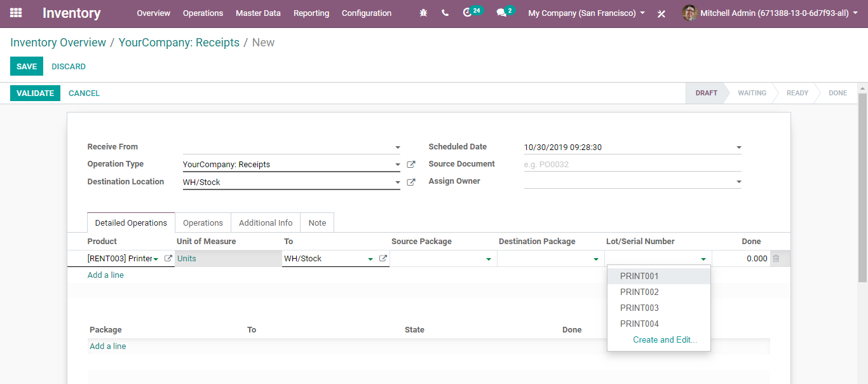Click the Waiting status stage
The width and height of the screenshot is (868, 384).
(752, 93)
